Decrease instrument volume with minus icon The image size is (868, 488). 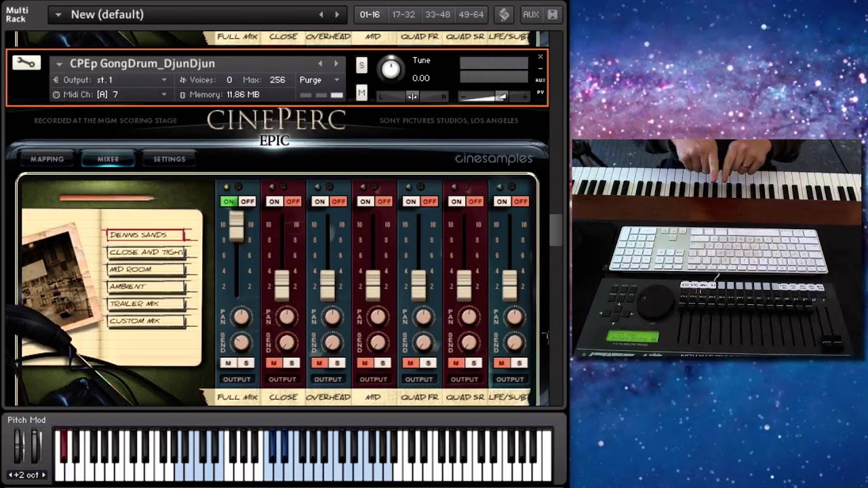[x=463, y=97]
